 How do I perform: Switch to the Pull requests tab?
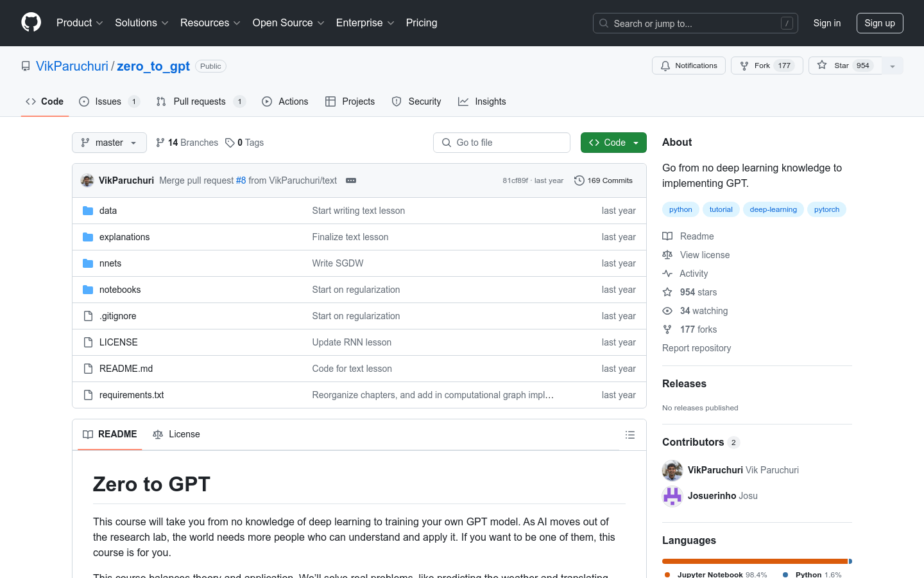[201, 101]
